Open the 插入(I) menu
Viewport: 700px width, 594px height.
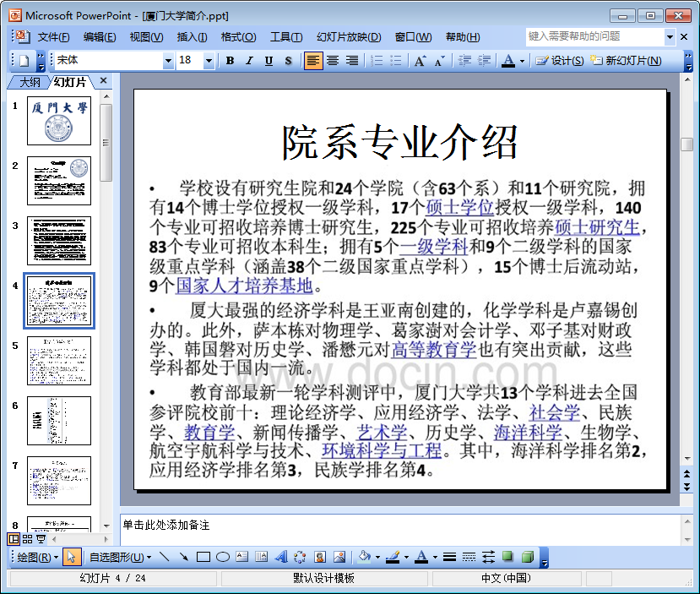pyautogui.click(x=192, y=37)
